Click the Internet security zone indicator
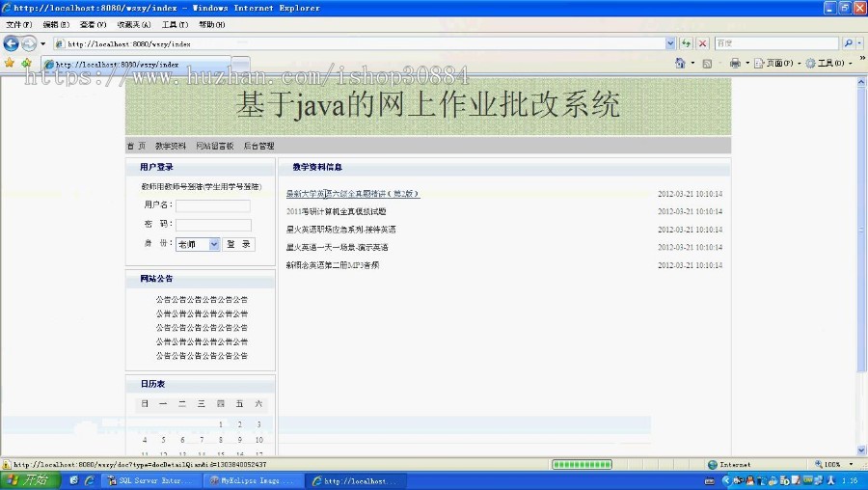Screen dimensions: 868x490 tap(729, 465)
